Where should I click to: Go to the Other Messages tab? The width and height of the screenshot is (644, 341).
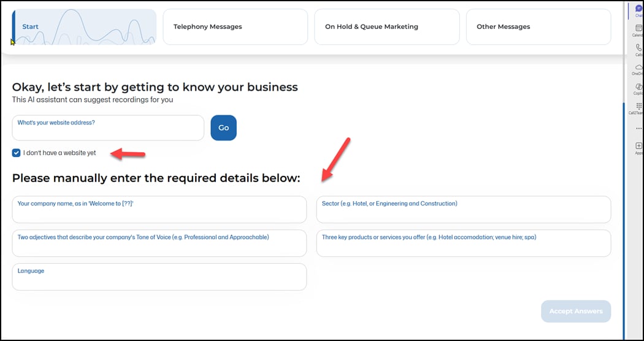tap(538, 27)
